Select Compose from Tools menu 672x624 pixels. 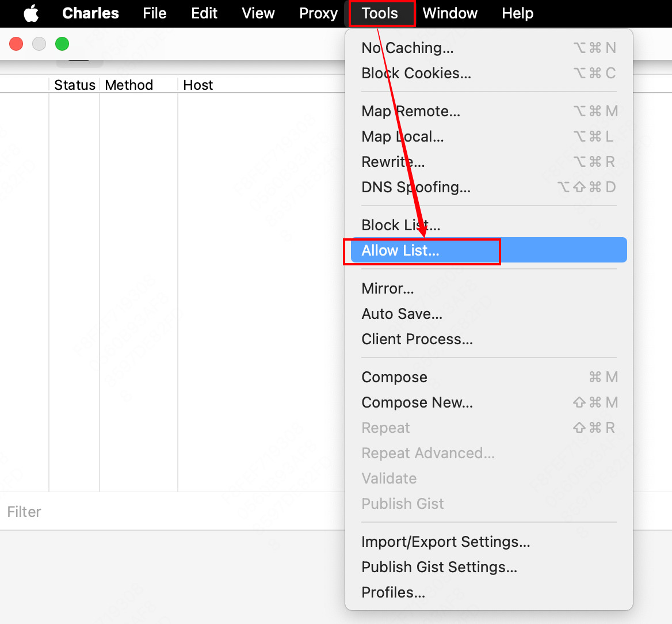(488, 377)
